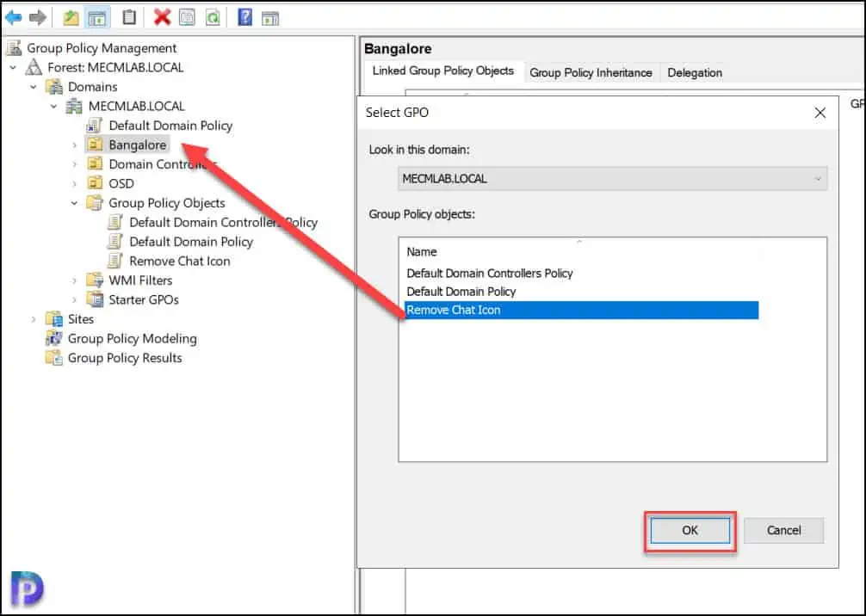Expand the WMI Filters node
The image size is (866, 616).
(75, 281)
